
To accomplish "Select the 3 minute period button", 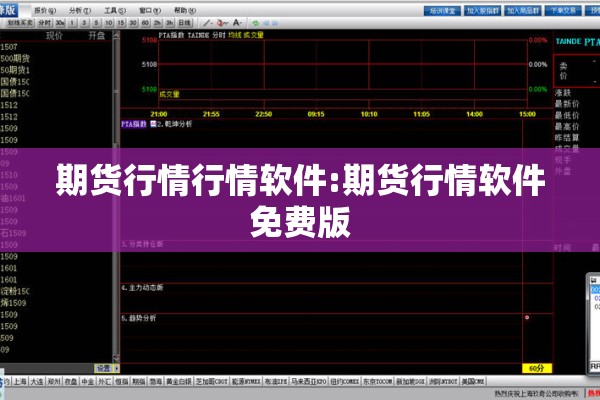I will pos(84,23).
